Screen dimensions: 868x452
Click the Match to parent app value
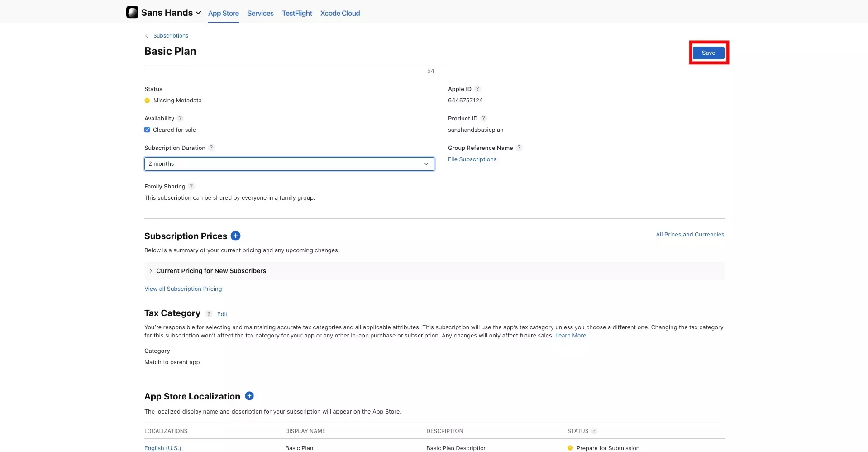tap(172, 362)
